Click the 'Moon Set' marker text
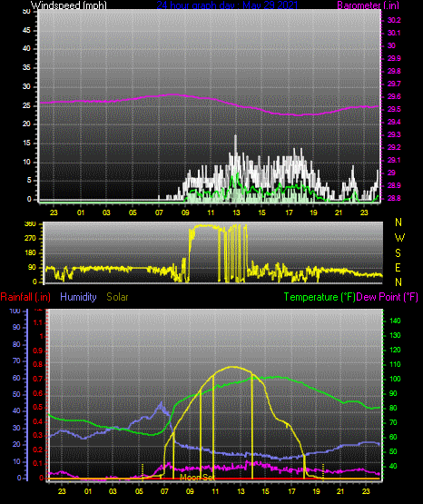 [x=197, y=478]
